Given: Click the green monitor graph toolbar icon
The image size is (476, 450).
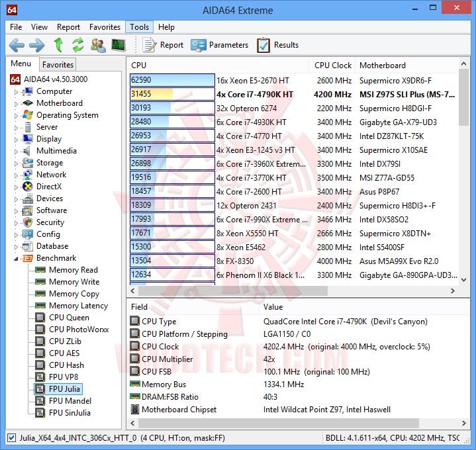Looking at the screenshot, I should 119,45.
